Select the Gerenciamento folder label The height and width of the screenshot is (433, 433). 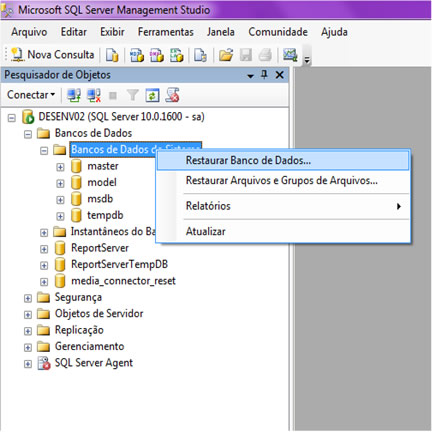[89, 347]
